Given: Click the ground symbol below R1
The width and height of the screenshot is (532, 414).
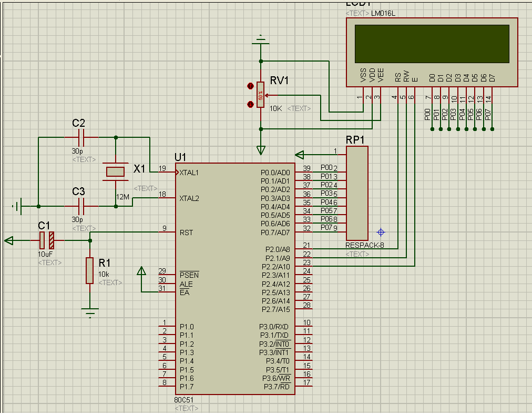Looking at the screenshot, I should (x=90, y=313).
